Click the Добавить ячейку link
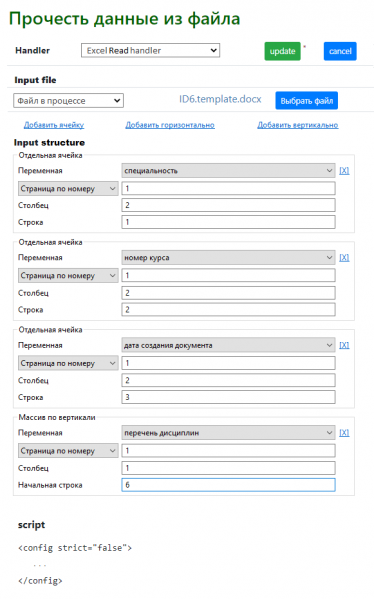 click(54, 125)
